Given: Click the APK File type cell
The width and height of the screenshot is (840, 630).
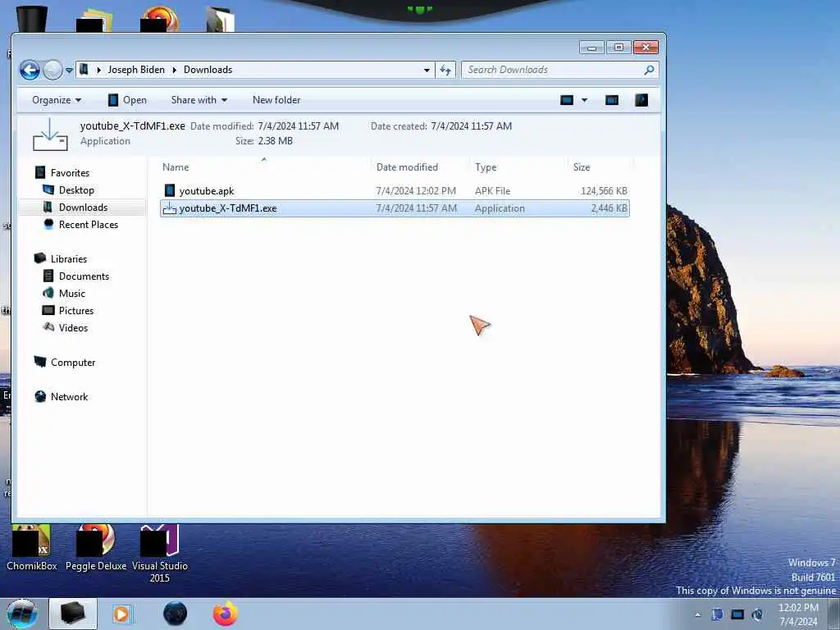Looking at the screenshot, I should [492, 191].
